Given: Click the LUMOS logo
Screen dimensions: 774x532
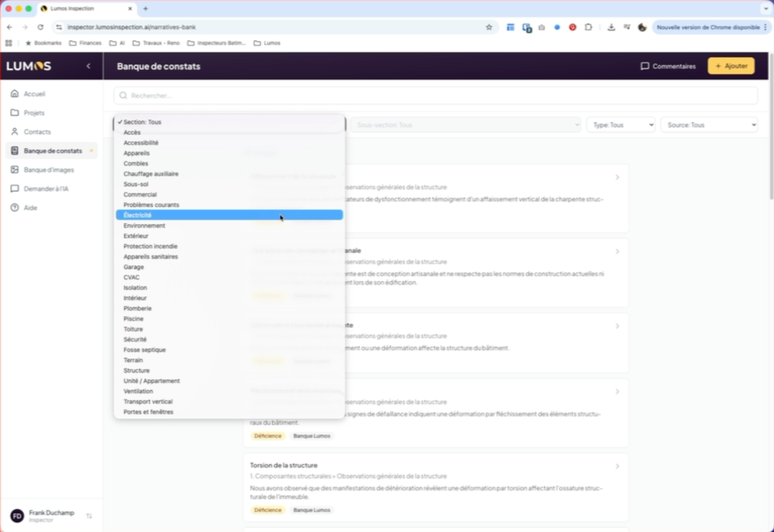Looking at the screenshot, I should pos(29,66).
